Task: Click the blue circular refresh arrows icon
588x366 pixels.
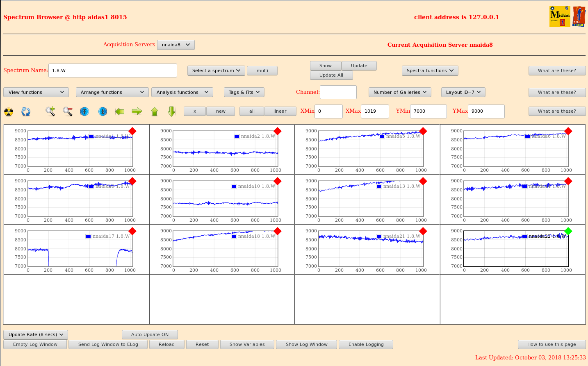Action: (26, 111)
